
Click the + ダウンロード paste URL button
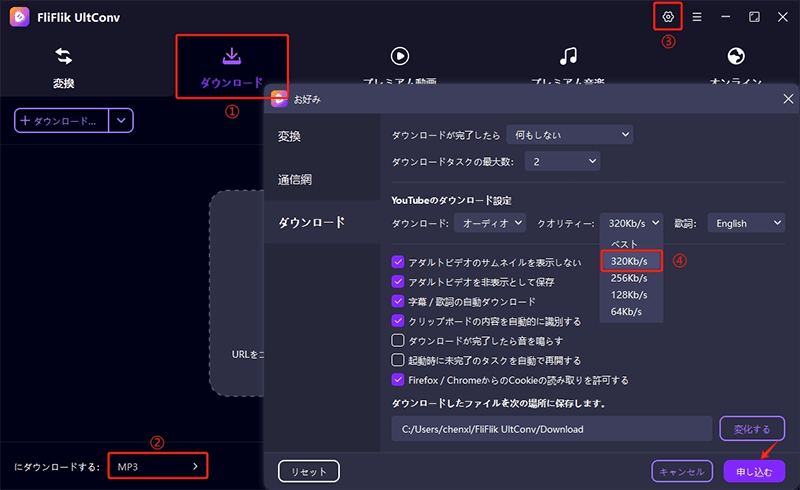click(x=62, y=120)
